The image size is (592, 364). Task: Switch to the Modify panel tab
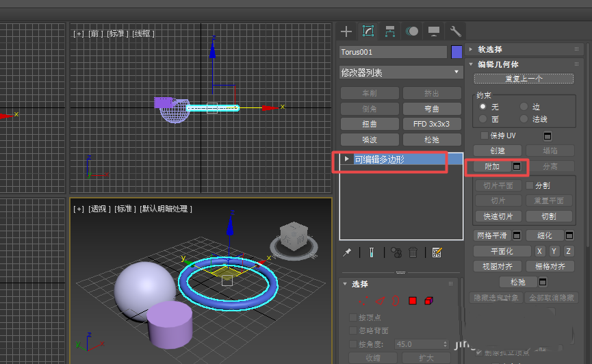[x=368, y=31]
